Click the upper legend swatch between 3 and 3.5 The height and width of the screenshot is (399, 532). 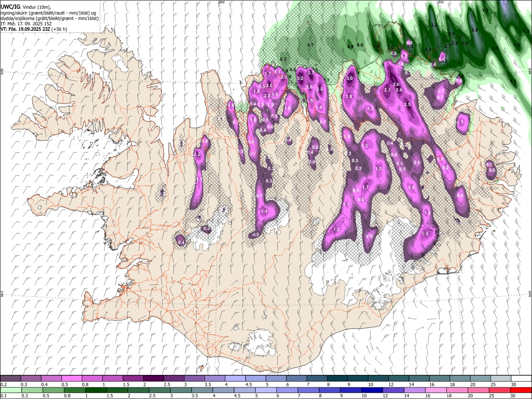point(194,379)
